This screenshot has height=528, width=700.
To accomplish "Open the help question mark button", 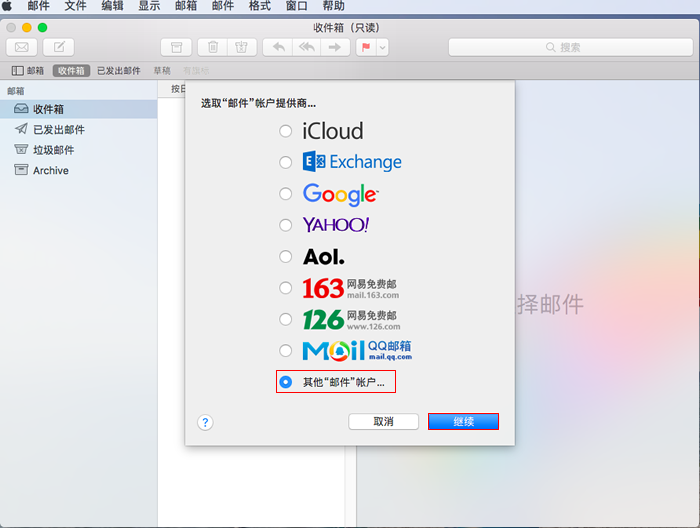I will pyautogui.click(x=205, y=422).
